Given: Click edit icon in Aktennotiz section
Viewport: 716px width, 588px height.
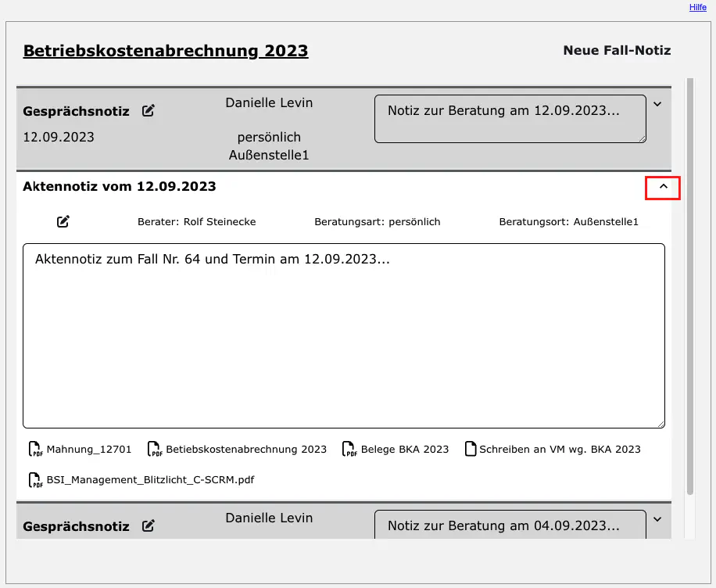Looking at the screenshot, I should click(63, 222).
